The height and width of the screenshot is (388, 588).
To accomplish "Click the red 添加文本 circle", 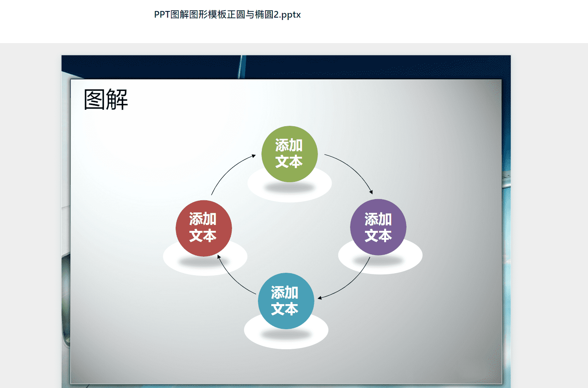I will pyautogui.click(x=204, y=228).
